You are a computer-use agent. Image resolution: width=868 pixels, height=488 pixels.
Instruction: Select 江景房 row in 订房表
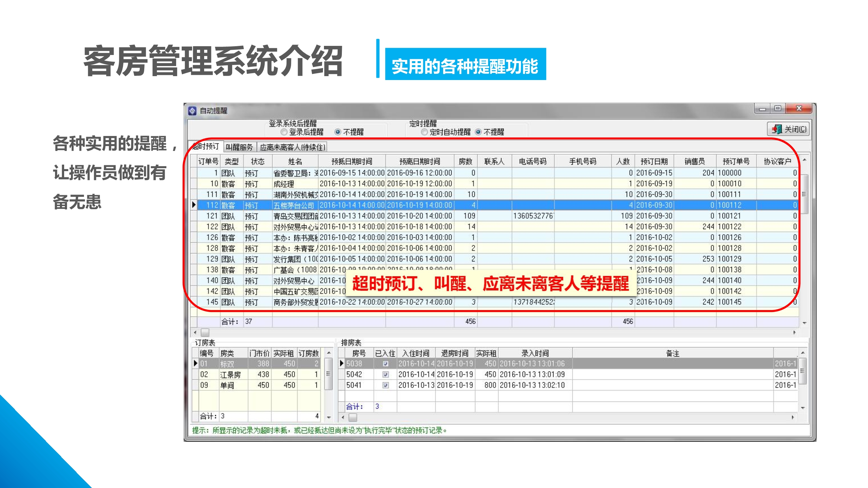pyautogui.click(x=230, y=374)
